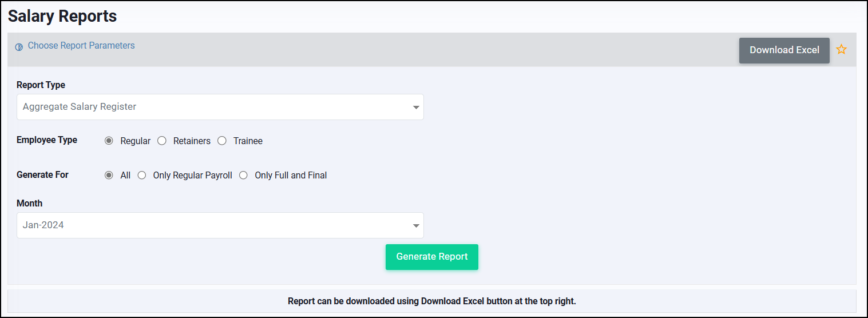
Task: Select Trainee as employee type
Action: [222, 141]
